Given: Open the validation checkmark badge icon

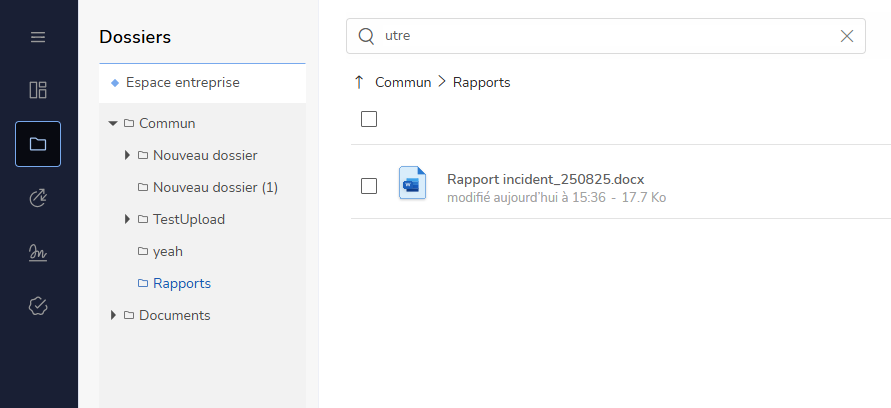Looking at the screenshot, I should coord(38,305).
